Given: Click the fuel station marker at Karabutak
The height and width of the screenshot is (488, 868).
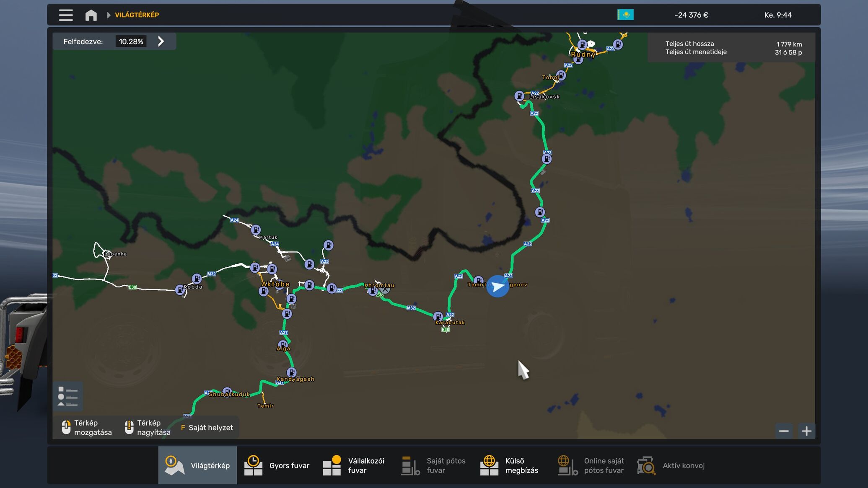Looking at the screenshot, I should click(x=438, y=316).
